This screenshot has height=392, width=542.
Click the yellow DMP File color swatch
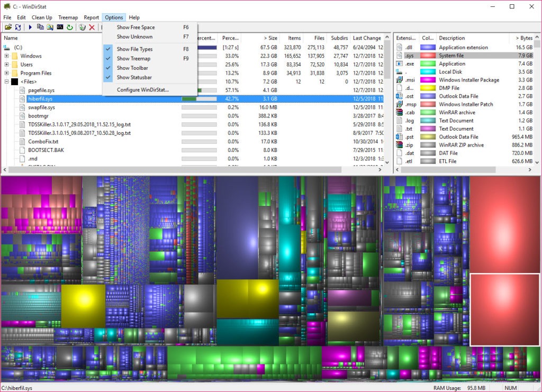pyautogui.click(x=428, y=88)
